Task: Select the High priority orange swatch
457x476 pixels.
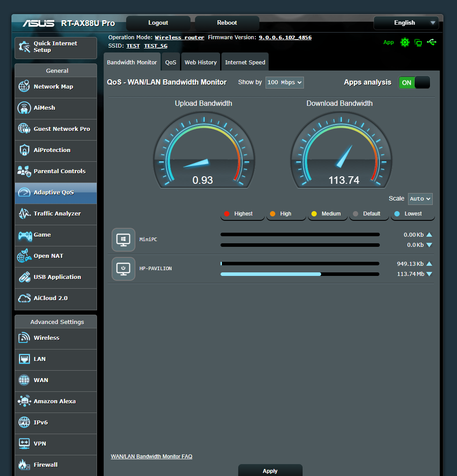Action: tap(273, 214)
